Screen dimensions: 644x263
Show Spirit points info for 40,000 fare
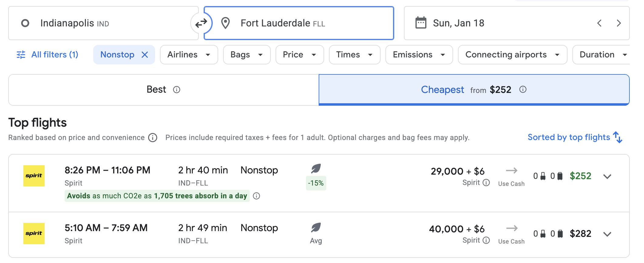point(486,240)
